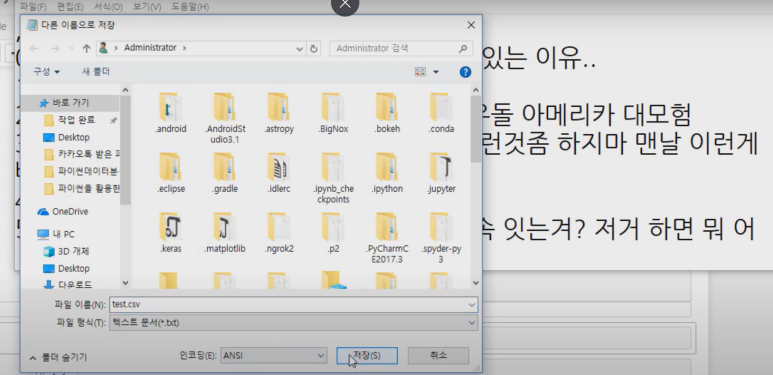Select the .ipython folder

[x=387, y=172]
